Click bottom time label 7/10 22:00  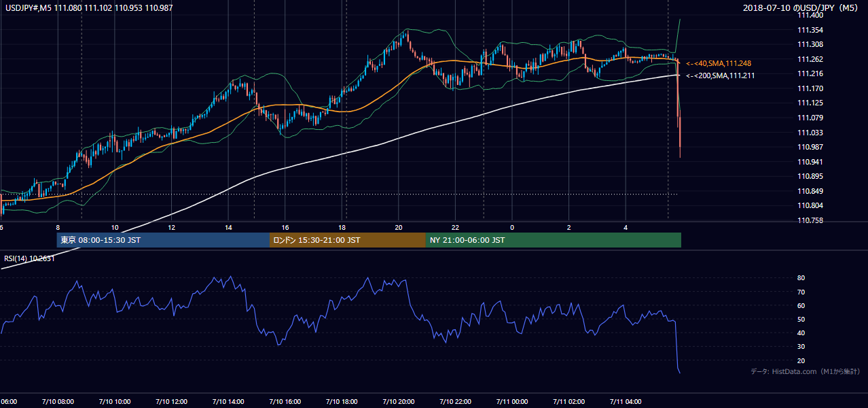coord(455,402)
